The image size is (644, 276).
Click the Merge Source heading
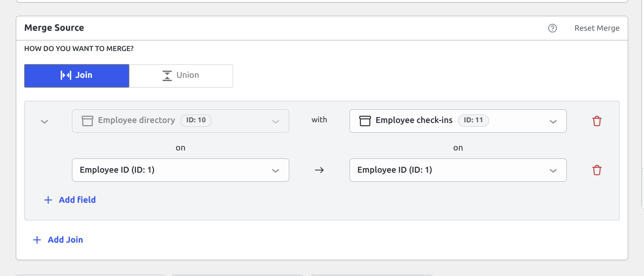54,28
